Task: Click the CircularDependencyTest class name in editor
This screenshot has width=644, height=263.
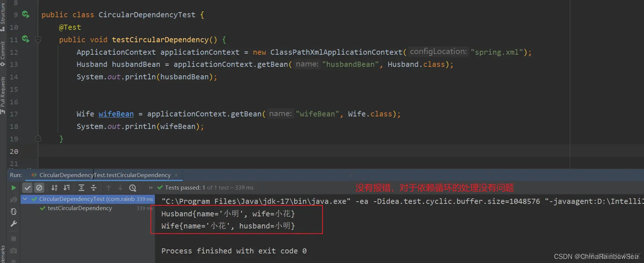Action: tap(147, 15)
